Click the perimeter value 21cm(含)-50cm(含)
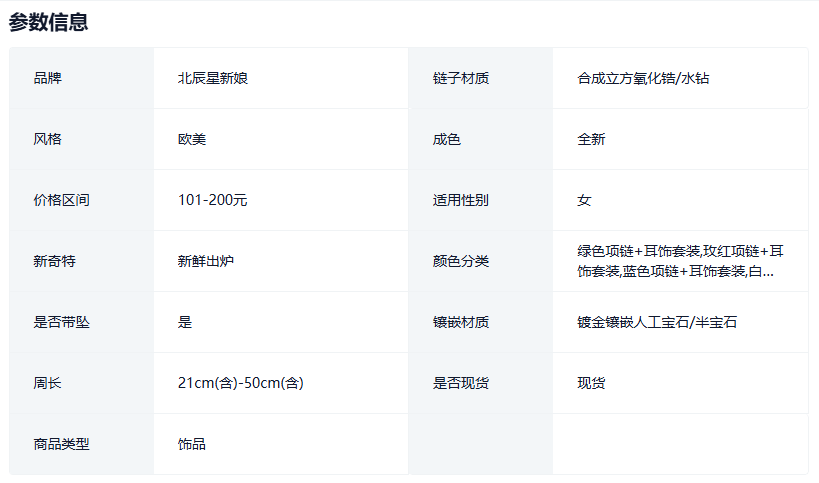Screen dimensions: 819x483 241,383
